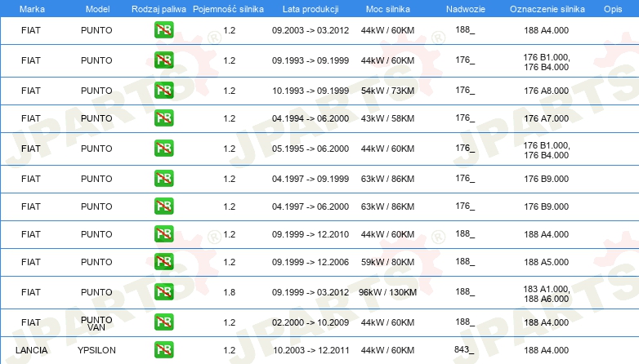The image size is (639, 364).
Task: Click the 43kW / 58KM power cell
Action: (x=387, y=118)
